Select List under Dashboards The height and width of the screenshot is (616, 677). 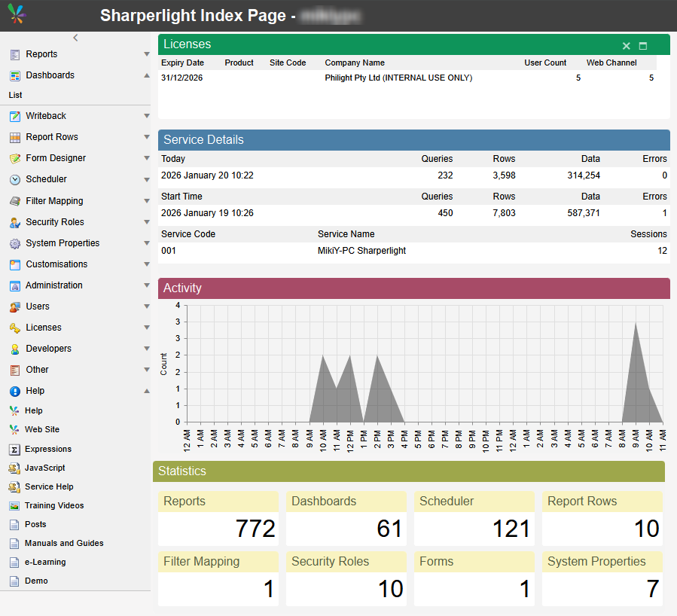tap(15, 95)
